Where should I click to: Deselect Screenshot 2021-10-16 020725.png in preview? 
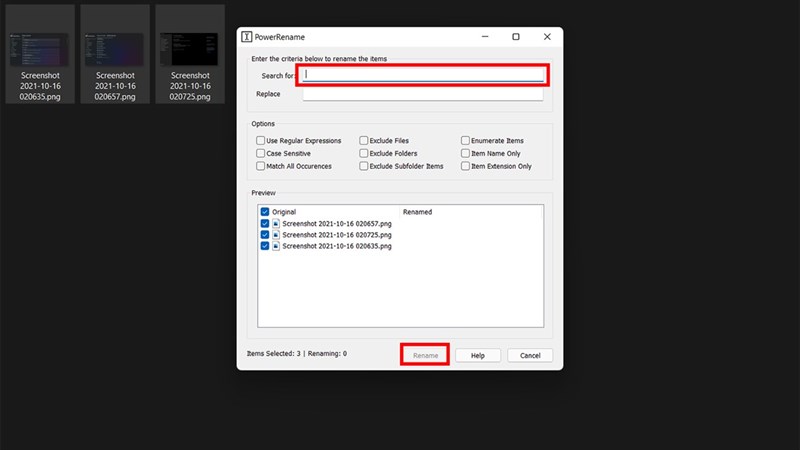coord(264,235)
